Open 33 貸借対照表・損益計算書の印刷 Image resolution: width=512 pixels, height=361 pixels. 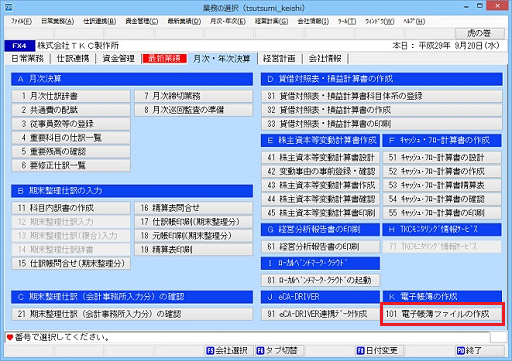[x=382, y=124]
